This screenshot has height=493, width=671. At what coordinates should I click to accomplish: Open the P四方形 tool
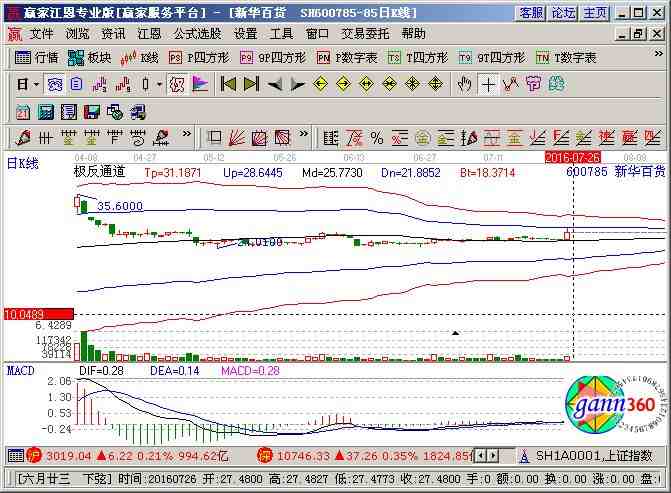coord(199,57)
